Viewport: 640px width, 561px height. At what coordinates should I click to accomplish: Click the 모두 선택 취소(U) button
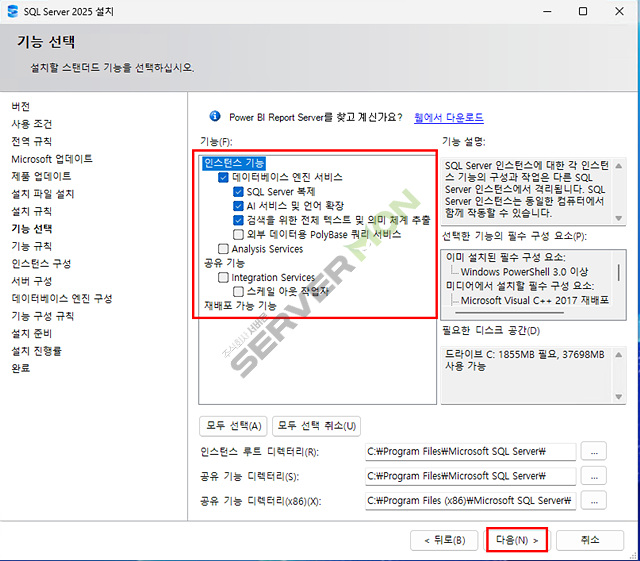(x=316, y=426)
